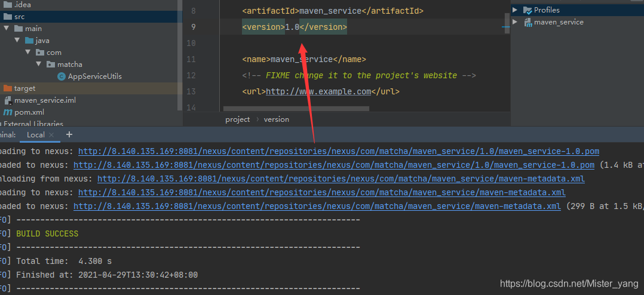This screenshot has height=295, width=644.
Task: Click the External Libraries tree entry
Action: [x=33, y=124]
